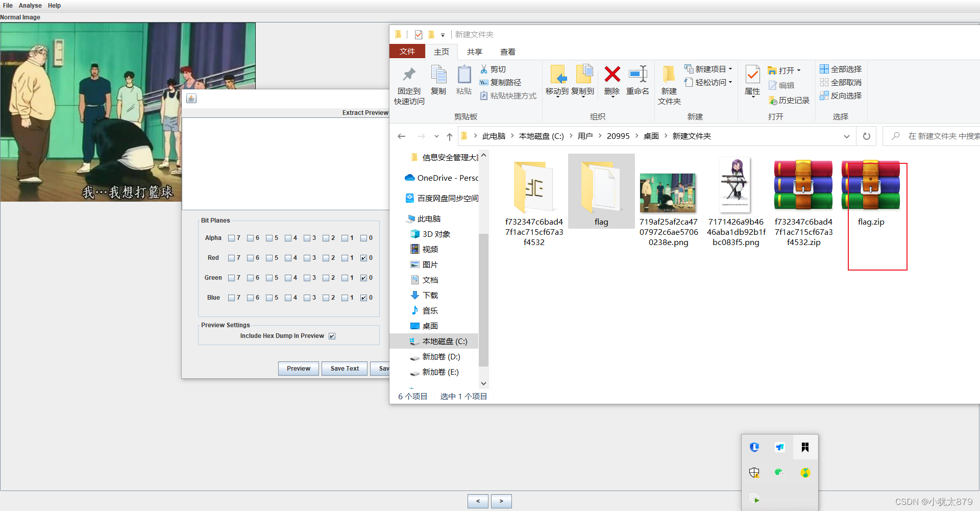
Task: Select the f732347c6bad4 zip archive
Action: click(803, 203)
